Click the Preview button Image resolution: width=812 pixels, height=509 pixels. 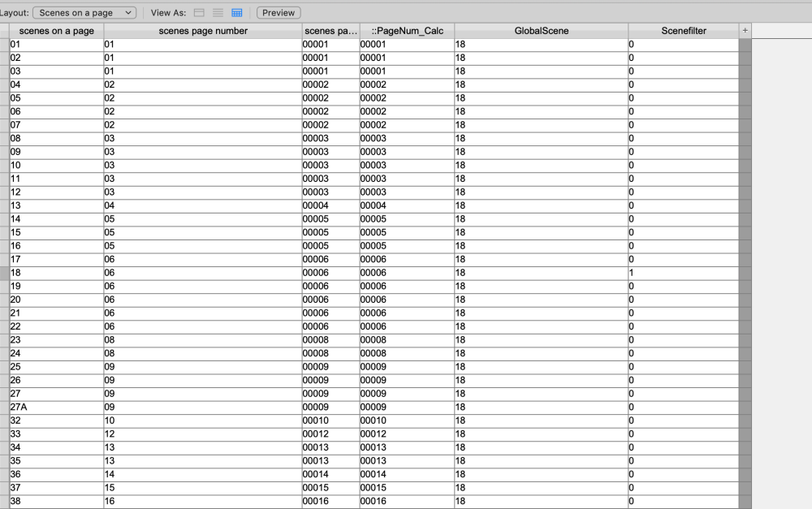click(279, 12)
